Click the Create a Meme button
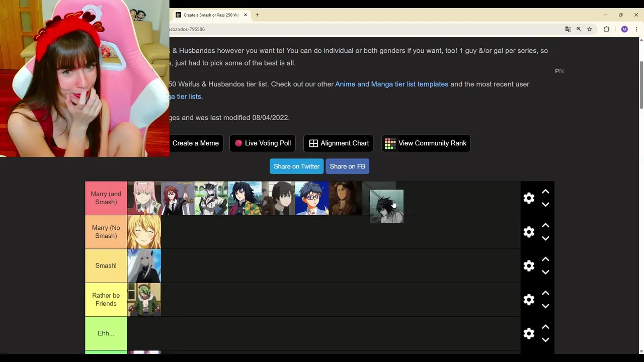The width and height of the screenshot is (644, 362). 196,143
